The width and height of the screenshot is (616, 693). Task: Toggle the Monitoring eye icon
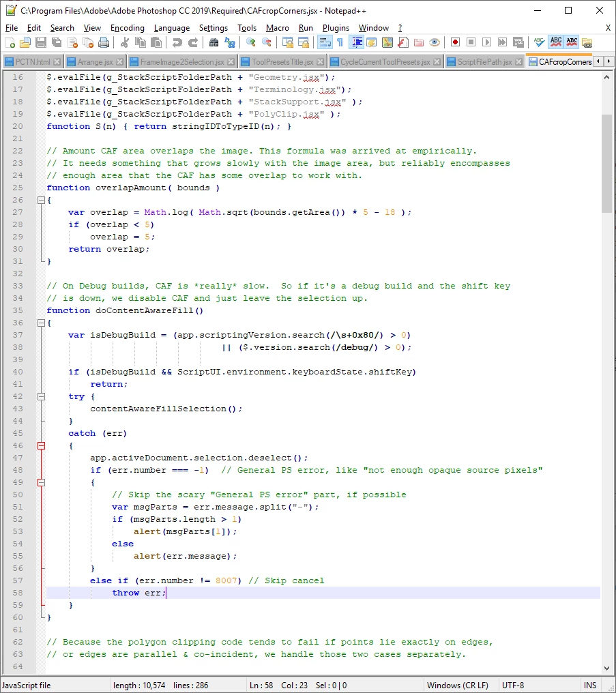click(435, 42)
